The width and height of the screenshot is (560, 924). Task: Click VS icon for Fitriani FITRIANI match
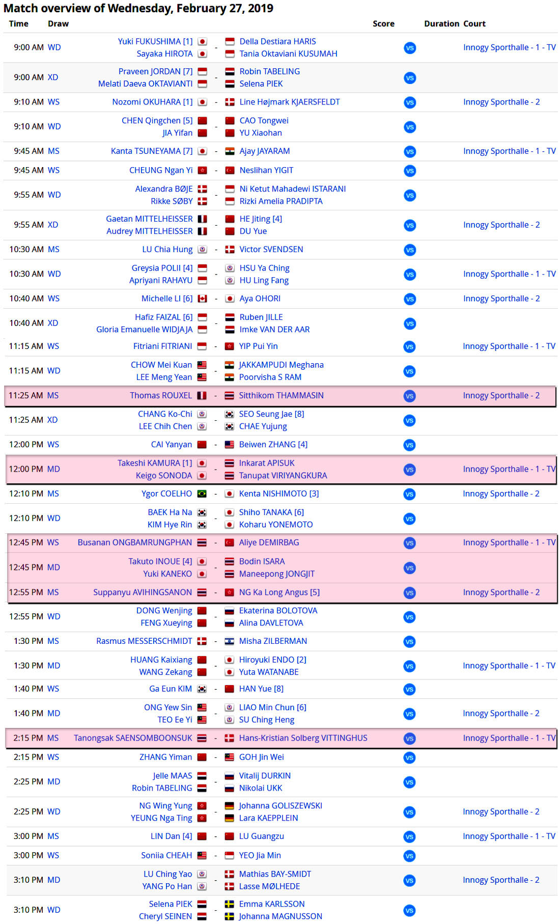tap(409, 346)
